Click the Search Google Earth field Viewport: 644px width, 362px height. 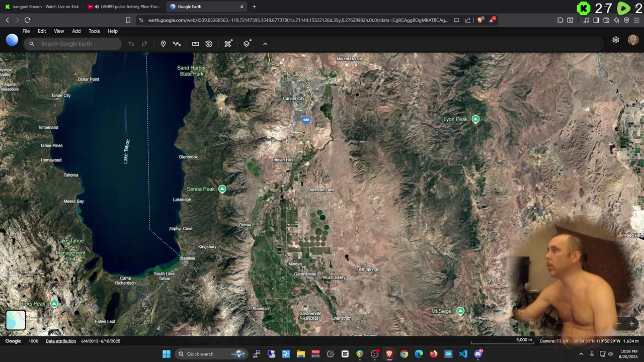click(x=73, y=44)
